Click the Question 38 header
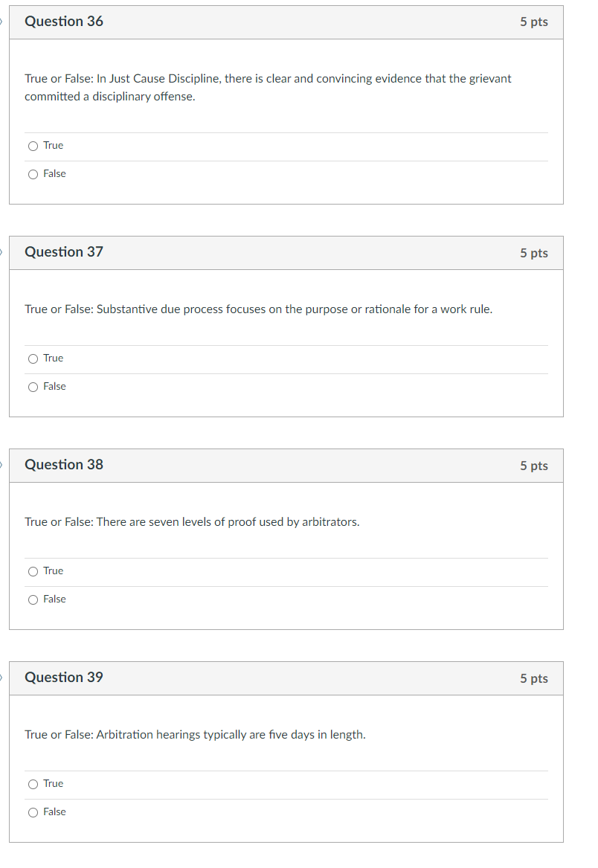Viewport: 598px width, 868px height. (x=64, y=465)
